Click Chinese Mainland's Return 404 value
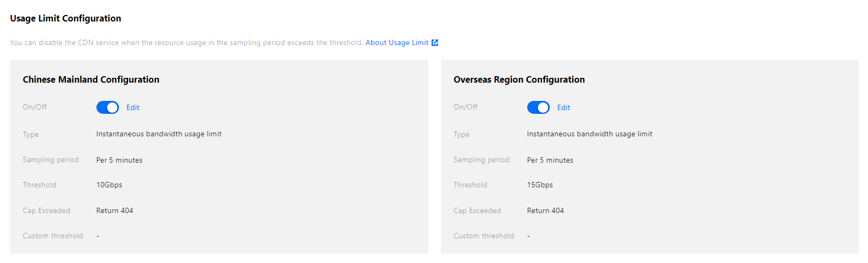This screenshot has height=263, width=868. [115, 210]
